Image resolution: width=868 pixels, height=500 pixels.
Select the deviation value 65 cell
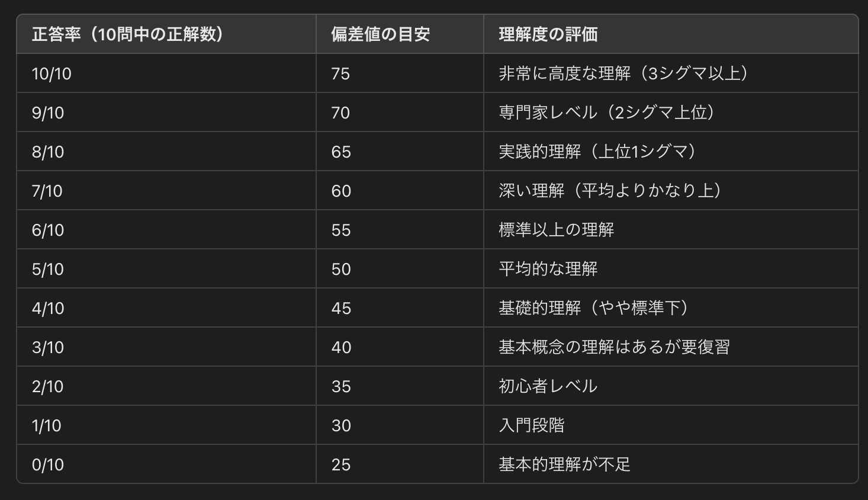[341, 152]
